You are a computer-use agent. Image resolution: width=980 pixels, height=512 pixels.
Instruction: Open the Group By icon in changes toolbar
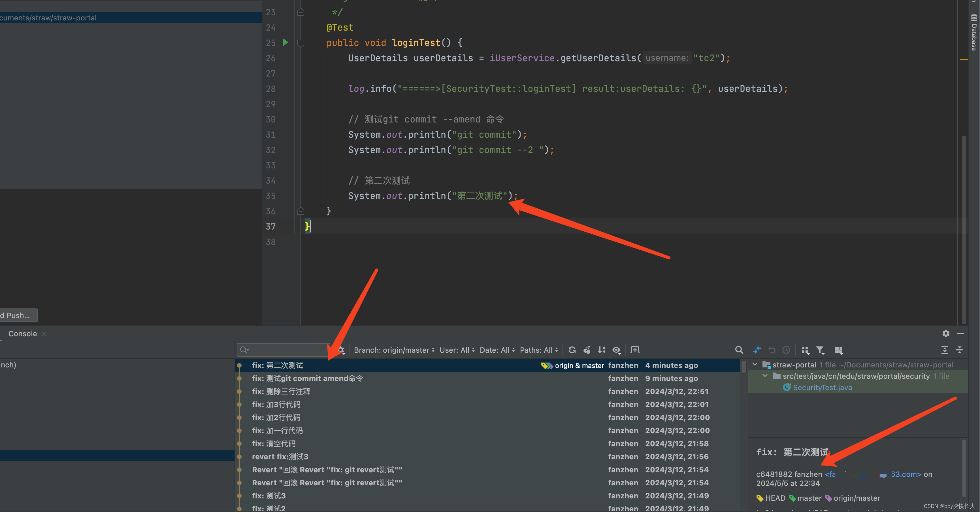pos(805,350)
